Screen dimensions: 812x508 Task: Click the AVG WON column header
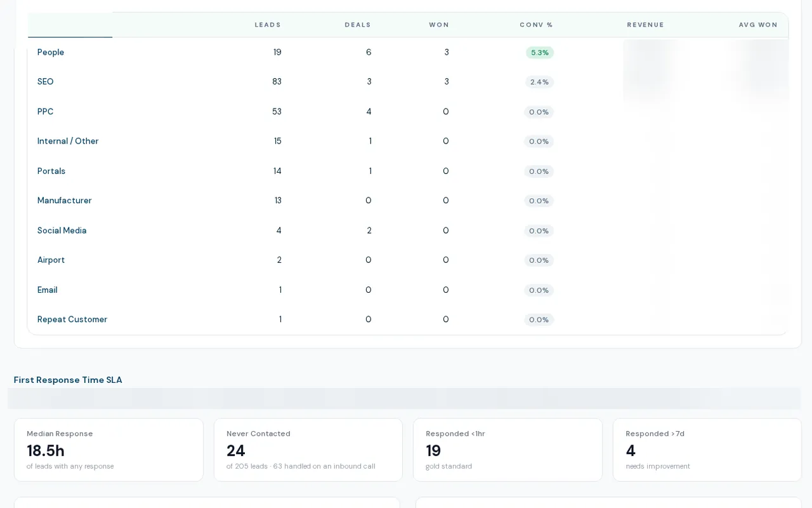758,25
